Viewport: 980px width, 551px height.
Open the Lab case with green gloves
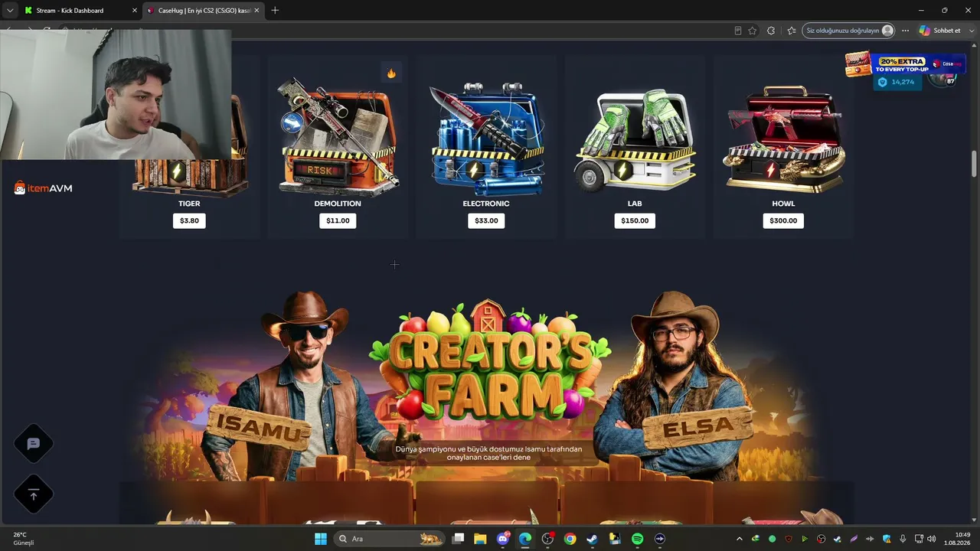635,140
